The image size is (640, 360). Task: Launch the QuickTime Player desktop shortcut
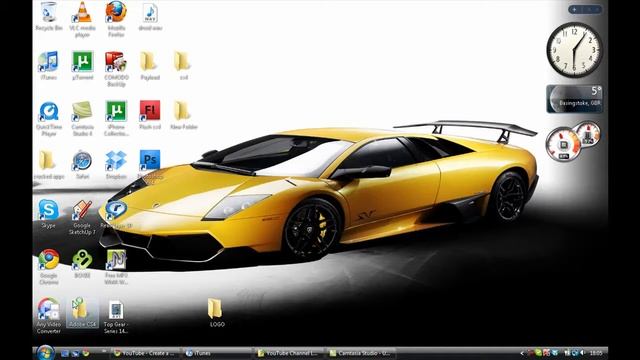pos(49,119)
